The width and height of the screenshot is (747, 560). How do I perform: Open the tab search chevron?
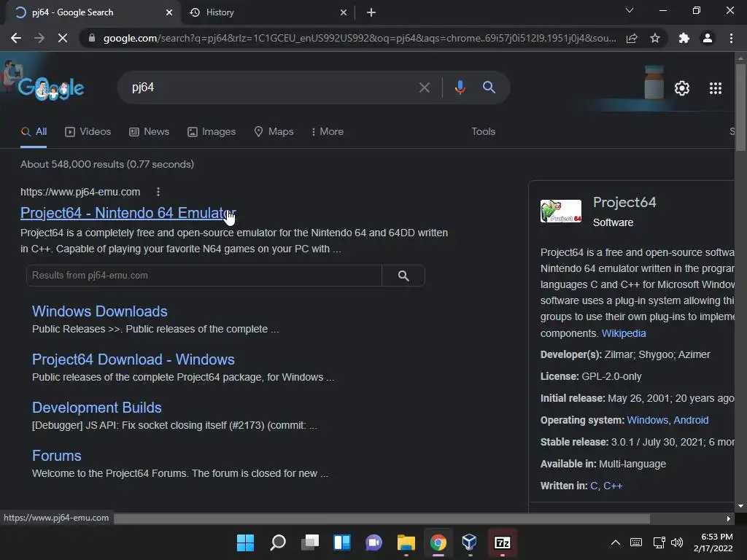coord(630,10)
